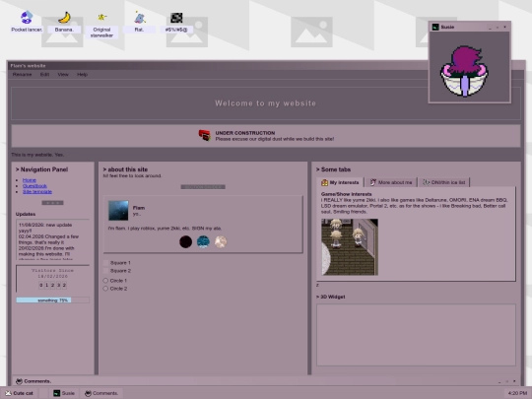Image resolution: width=532 pixels, height=399 pixels.
Task: Open the Edit menu
Action: click(x=44, y=74)
